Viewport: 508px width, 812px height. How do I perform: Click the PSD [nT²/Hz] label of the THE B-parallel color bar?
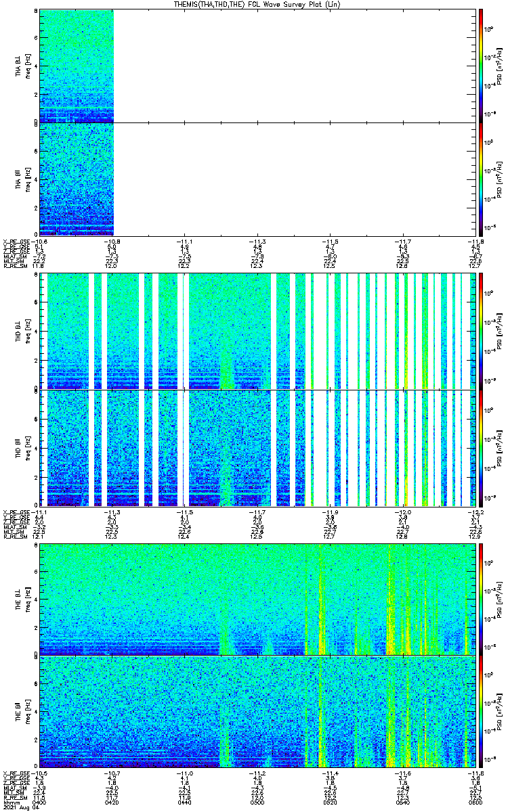(500, 712)
